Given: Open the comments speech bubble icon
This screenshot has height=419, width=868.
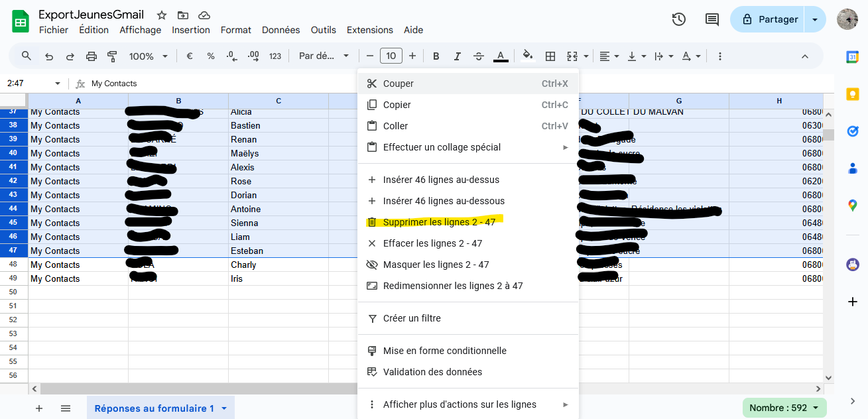Looking at the screenshot, I should (x=712, y=20).
